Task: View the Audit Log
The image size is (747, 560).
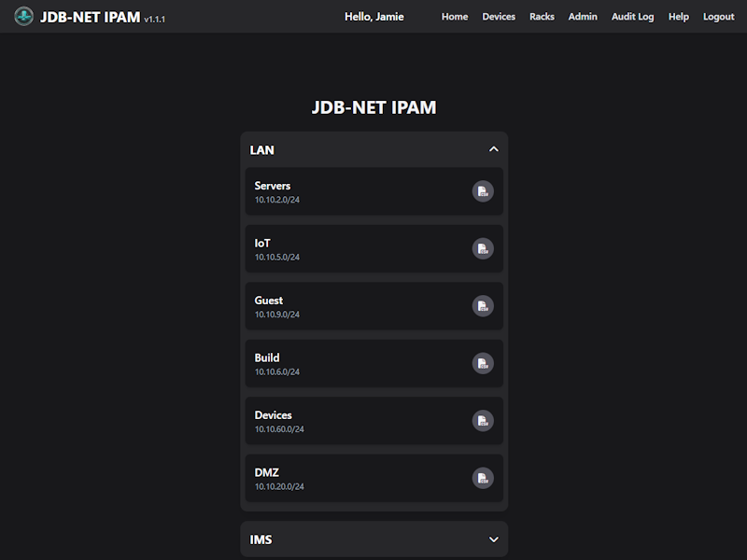Action: [x=632, y=16]
